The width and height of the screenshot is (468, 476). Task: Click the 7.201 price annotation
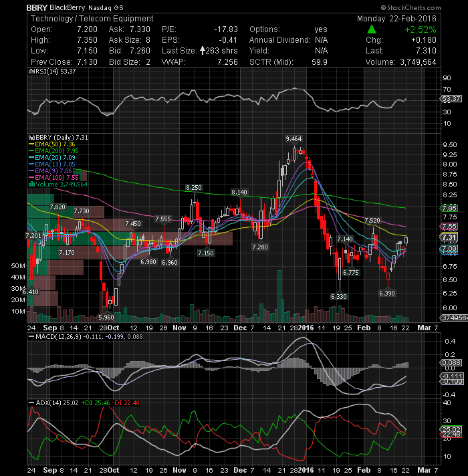pos(33,236)
